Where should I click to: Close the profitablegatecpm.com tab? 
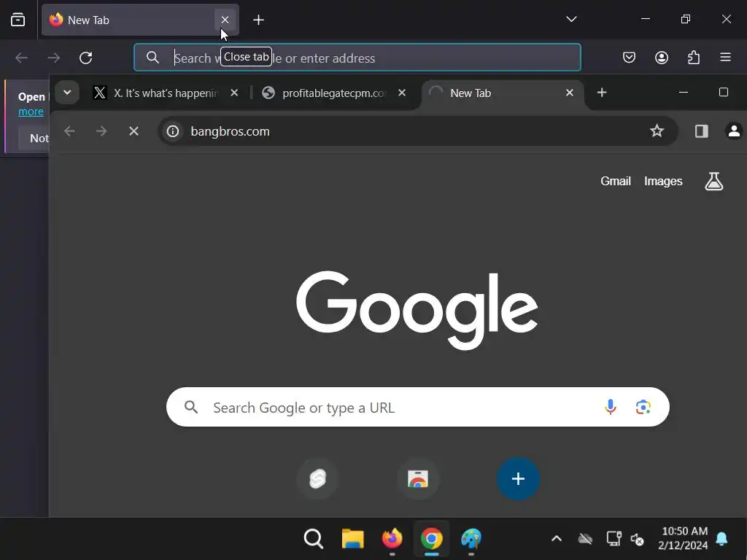[402, 93]
